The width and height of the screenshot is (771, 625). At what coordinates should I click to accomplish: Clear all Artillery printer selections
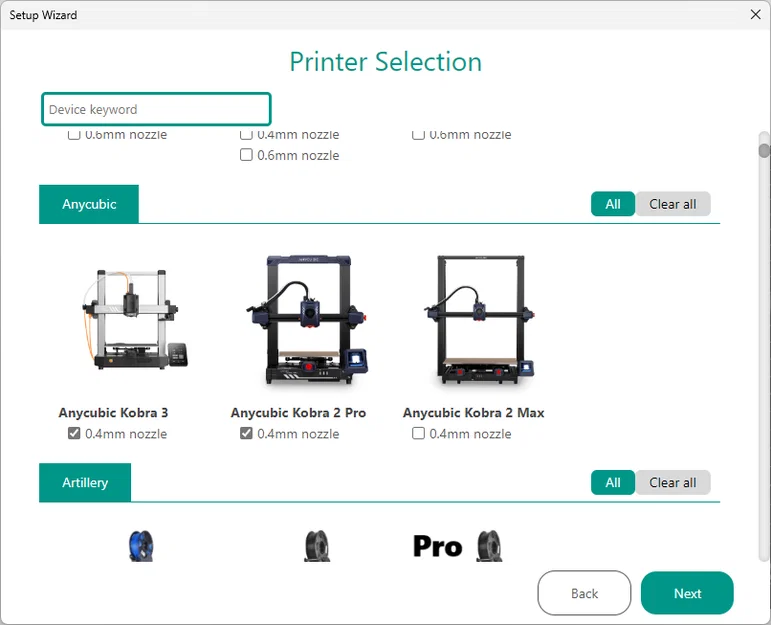673,482
